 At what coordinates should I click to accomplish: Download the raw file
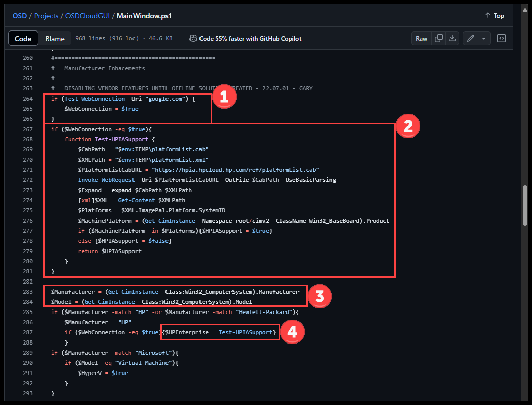coord(452,39)
